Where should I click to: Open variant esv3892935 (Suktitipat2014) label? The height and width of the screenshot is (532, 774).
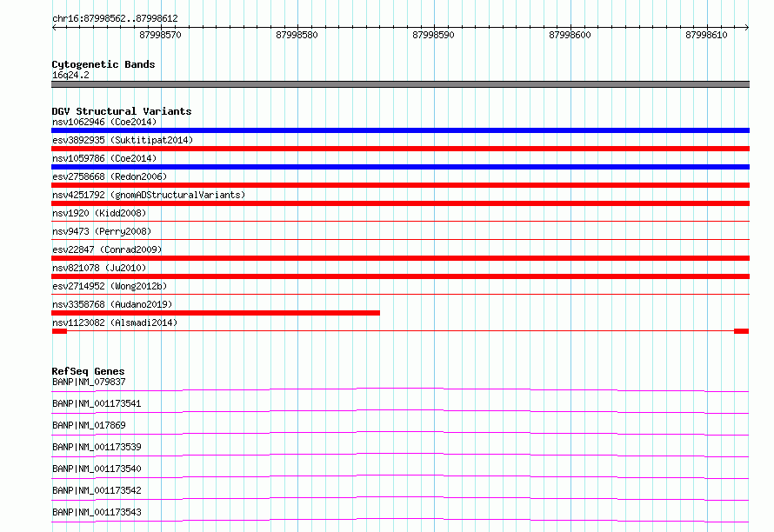(x=123, y=140)
